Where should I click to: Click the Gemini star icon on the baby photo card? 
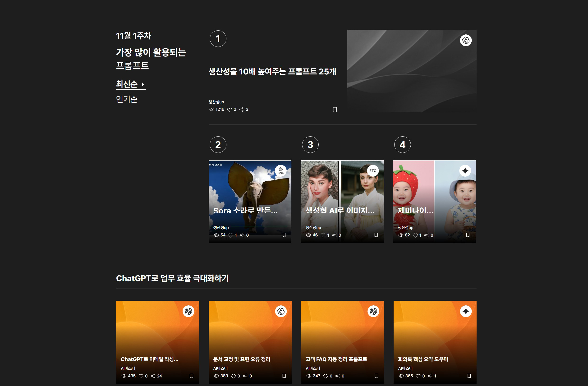pos(465,171)
